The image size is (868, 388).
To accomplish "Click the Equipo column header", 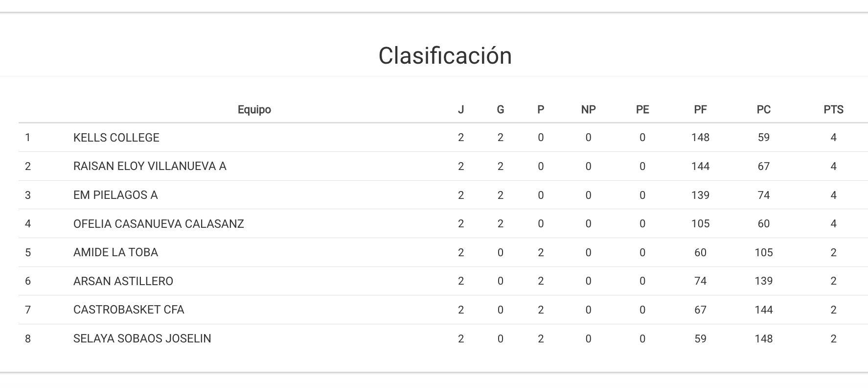I will tap(254, 110).
